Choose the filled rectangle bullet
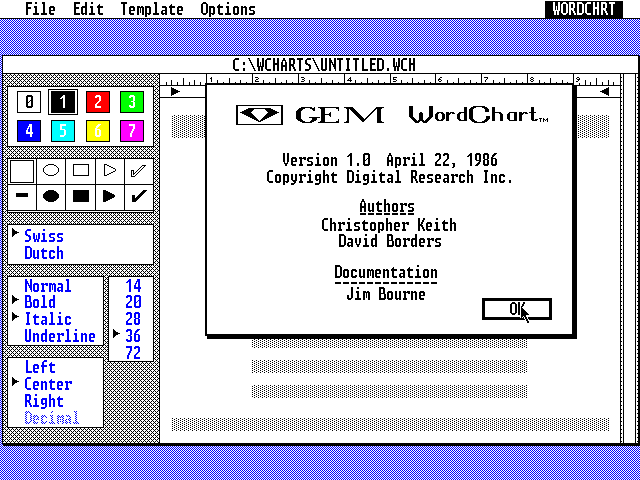 coord(80,196)
